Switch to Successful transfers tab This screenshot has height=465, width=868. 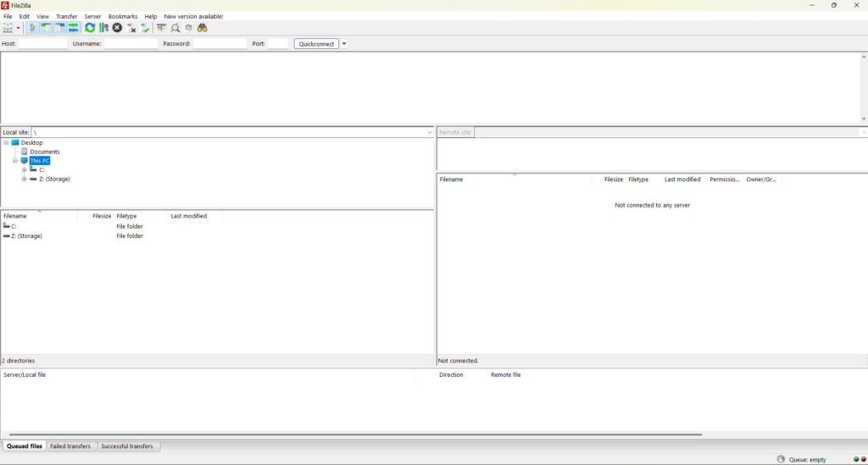pyautogui.click(x=127, y=446)
